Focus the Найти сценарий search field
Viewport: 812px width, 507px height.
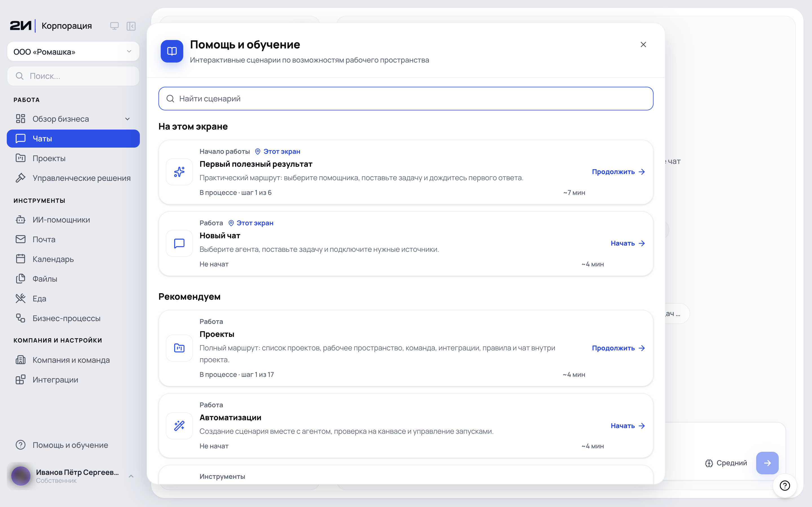point(406,99)
